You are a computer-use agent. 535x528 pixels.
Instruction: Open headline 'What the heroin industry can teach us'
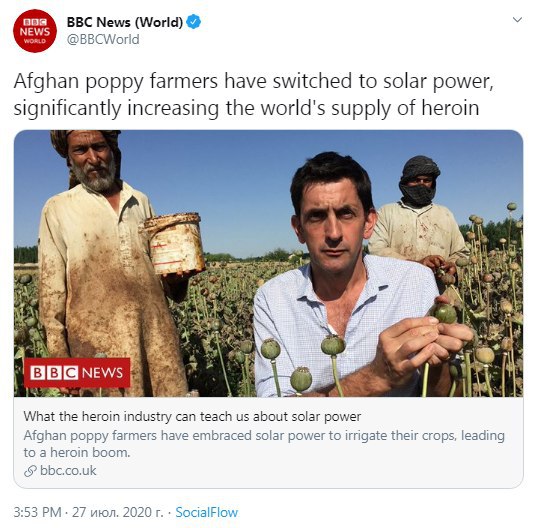pos(192,417)
